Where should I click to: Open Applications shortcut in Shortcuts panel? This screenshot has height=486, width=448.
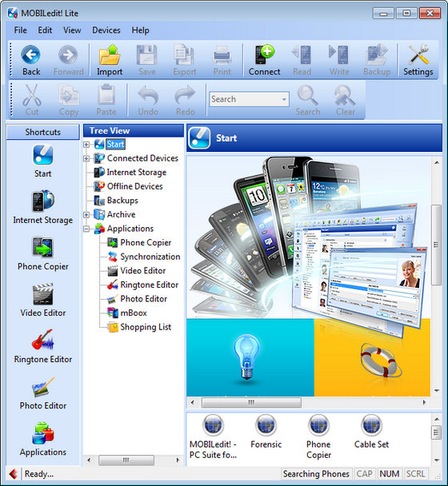(43, 439)
